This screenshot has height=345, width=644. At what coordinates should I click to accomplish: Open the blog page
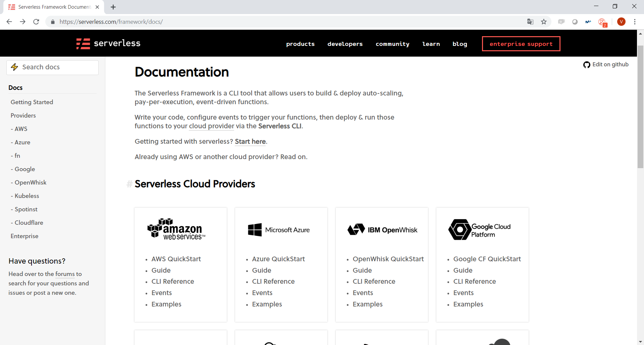[x=460, y=44]
